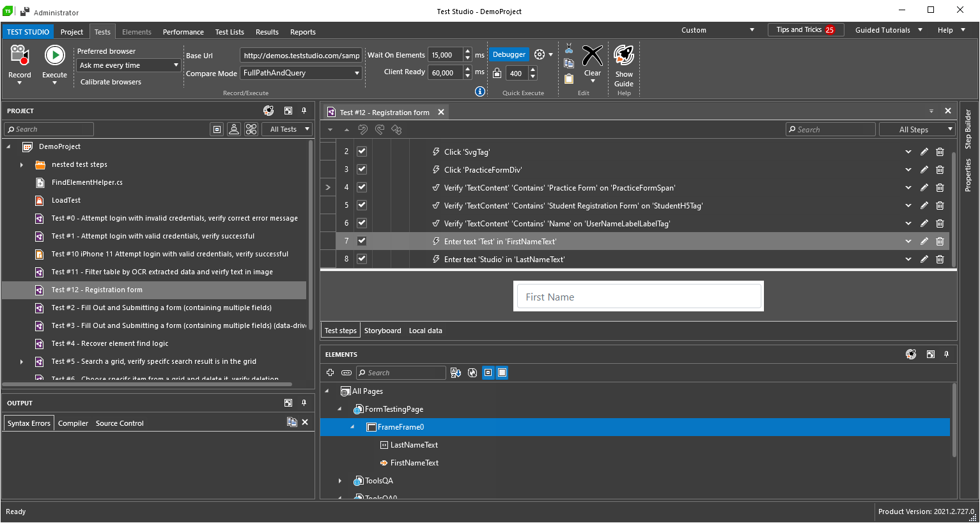The height and width of the screenshot is (523, 980).
Task: Start recording with the Record camera icon
Action: tap(20, 56)
